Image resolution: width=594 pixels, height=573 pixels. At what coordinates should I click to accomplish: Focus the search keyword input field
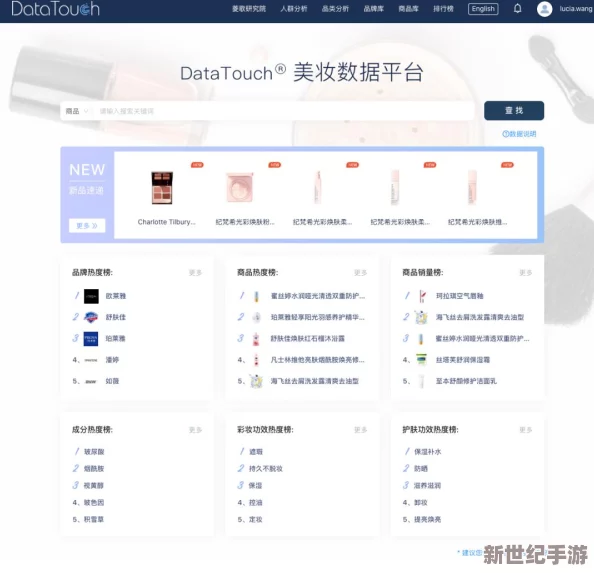(284, 111)
